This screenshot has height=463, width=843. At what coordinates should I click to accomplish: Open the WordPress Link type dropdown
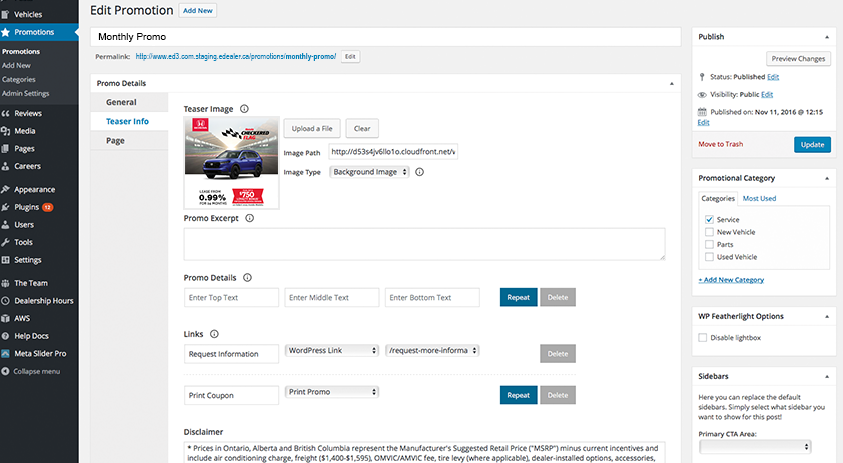(332, 351)
